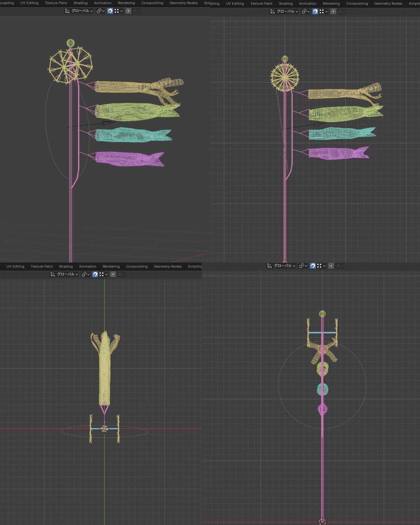Open Geometry Nodes tab above side-on streamer view
This screenshot has width=420, height=525.
(x=388, y=3)
